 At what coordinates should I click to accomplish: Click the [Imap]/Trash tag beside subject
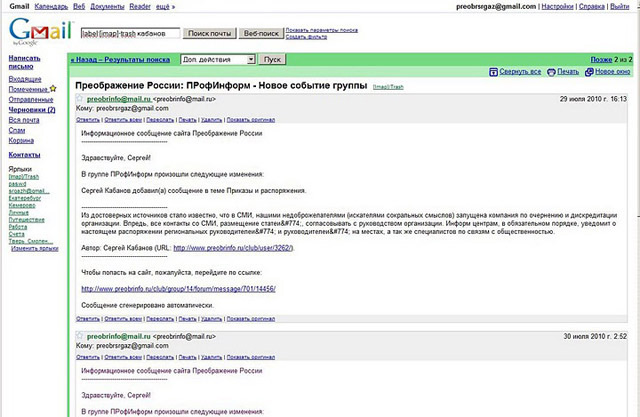point(388,87)
